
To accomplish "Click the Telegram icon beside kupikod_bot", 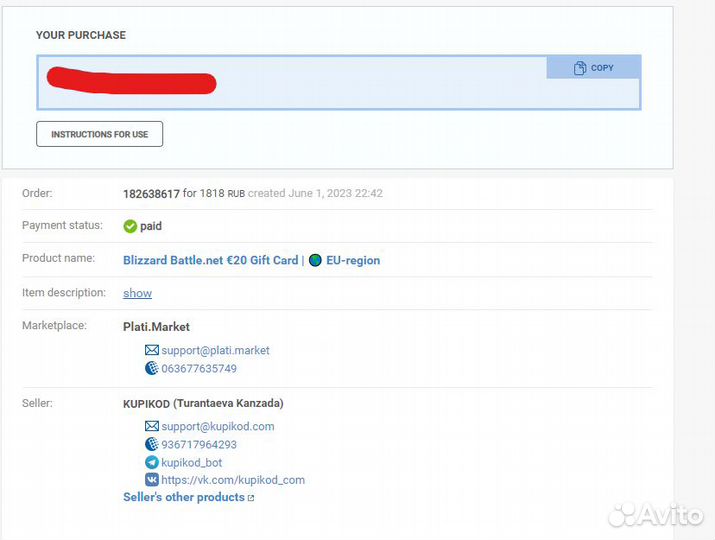I will (152, 463).
